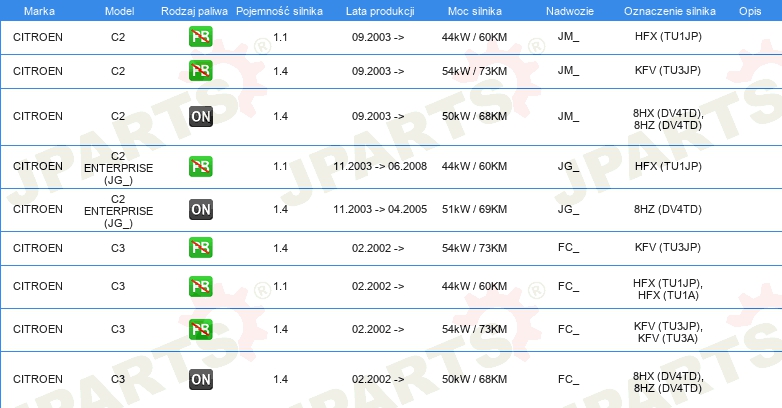The image size is (782, 408).
Task: Click the Moc silnika column header
Action: pos(474,11)
